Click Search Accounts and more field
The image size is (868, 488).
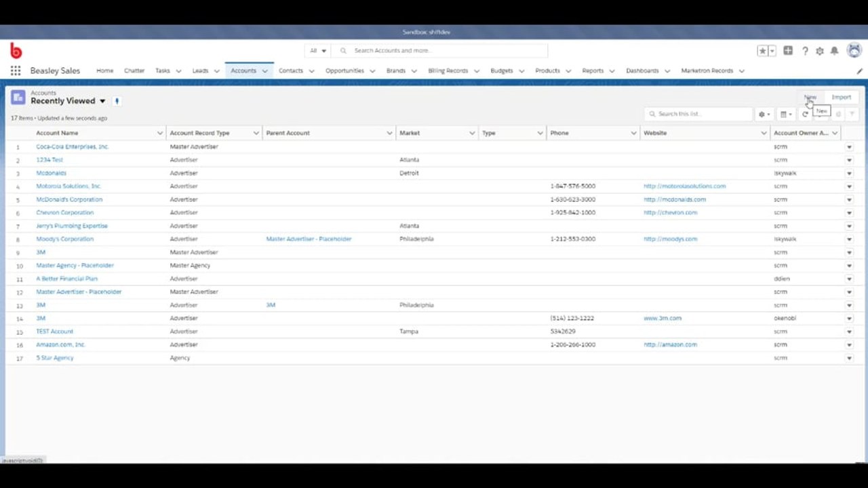pyautogui.click(x=441, y=51)
